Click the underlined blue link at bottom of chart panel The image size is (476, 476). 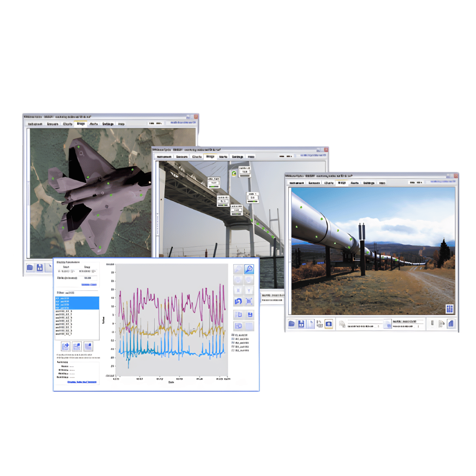(82, 382)
